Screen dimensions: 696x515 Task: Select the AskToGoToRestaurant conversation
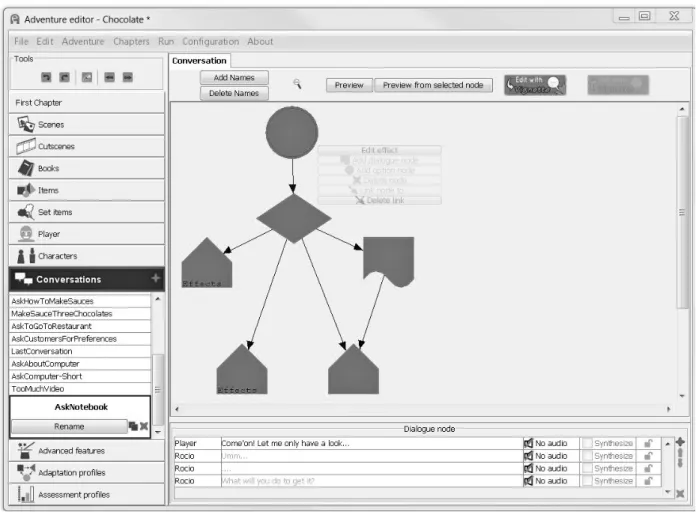[x=80, y=326]
